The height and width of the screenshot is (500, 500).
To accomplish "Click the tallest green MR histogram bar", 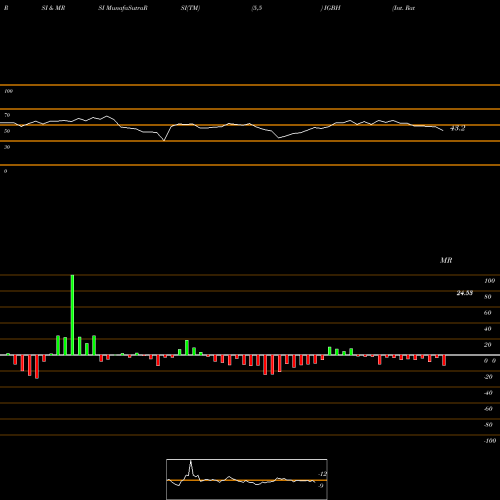I will [x=72, y=315].
